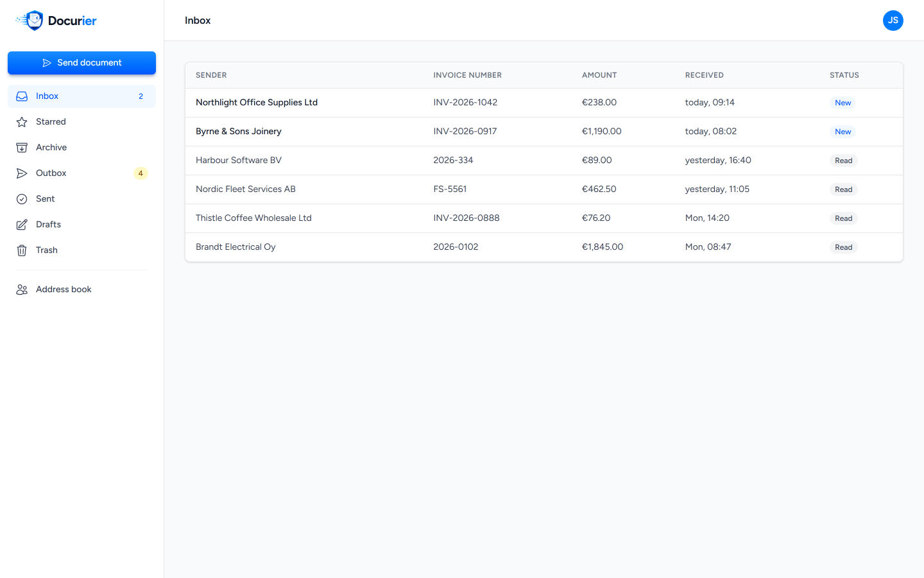Screen dimensions: 924x578
Task: Open the Inbox folder label
Action: [x=47, y=96]
